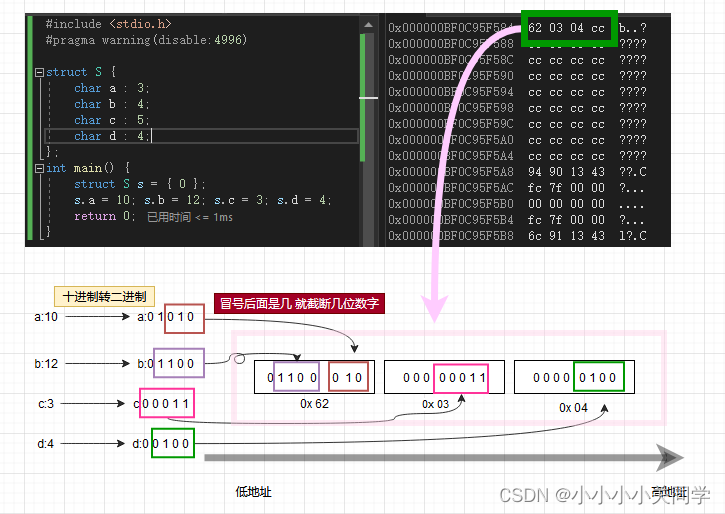
Task: Click the 'char a : 3;' line
Action: [111, 88]
